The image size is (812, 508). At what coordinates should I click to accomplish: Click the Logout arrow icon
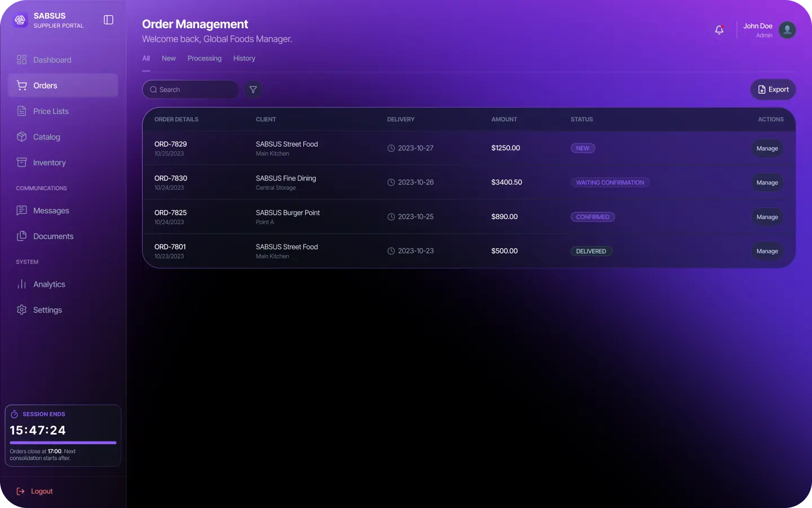21,491
